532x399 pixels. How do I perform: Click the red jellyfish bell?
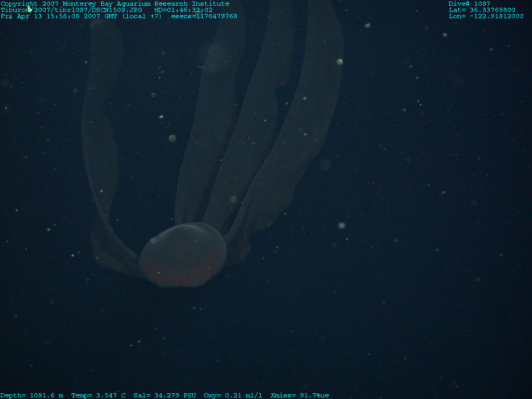click(183, 255)
